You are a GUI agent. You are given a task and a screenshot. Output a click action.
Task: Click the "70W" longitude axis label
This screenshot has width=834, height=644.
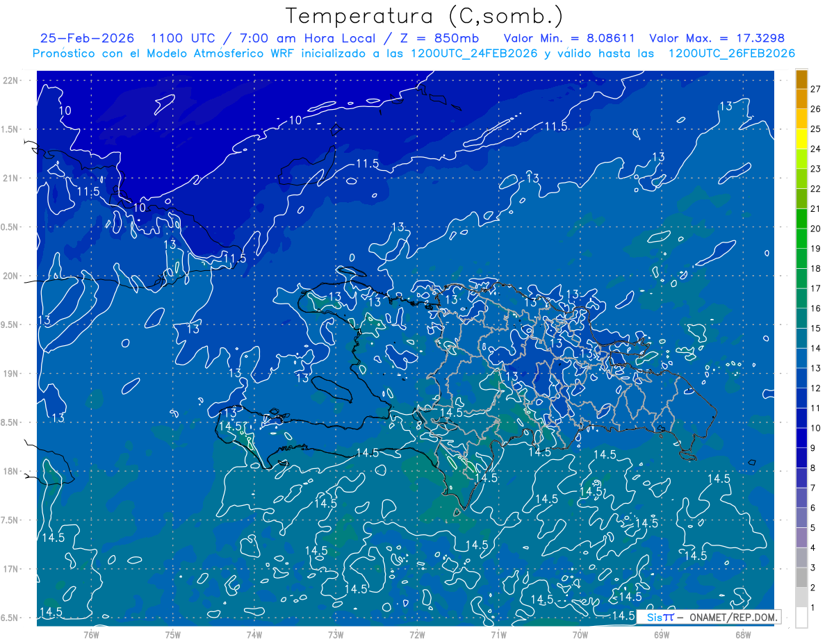(x=580, y=634)
